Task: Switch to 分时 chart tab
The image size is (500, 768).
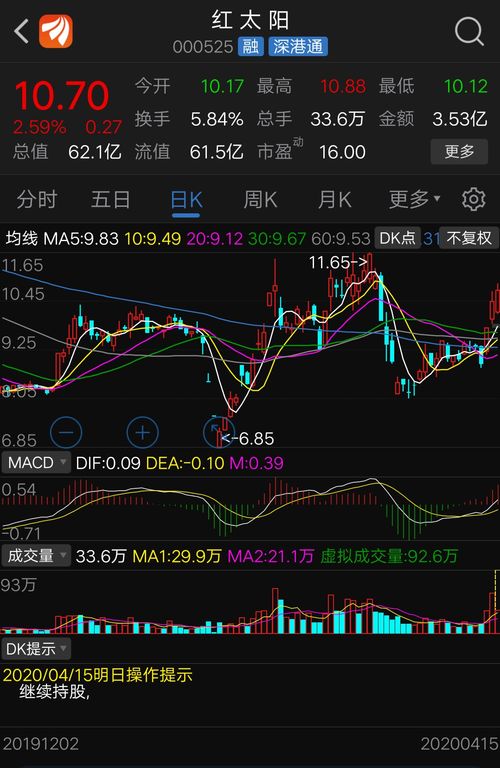Action: click(37, 200)
